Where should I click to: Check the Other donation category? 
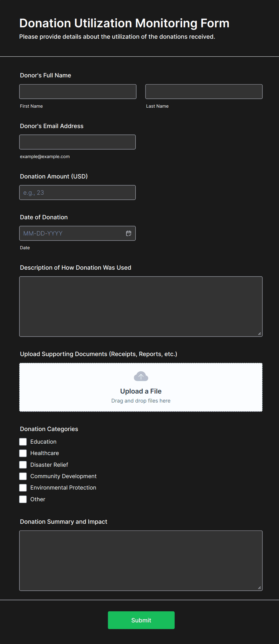[x=23, y=499]
